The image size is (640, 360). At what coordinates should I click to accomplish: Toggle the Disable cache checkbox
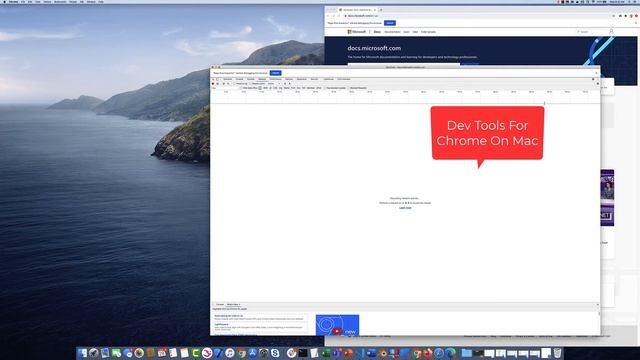[x=251, y=84]
